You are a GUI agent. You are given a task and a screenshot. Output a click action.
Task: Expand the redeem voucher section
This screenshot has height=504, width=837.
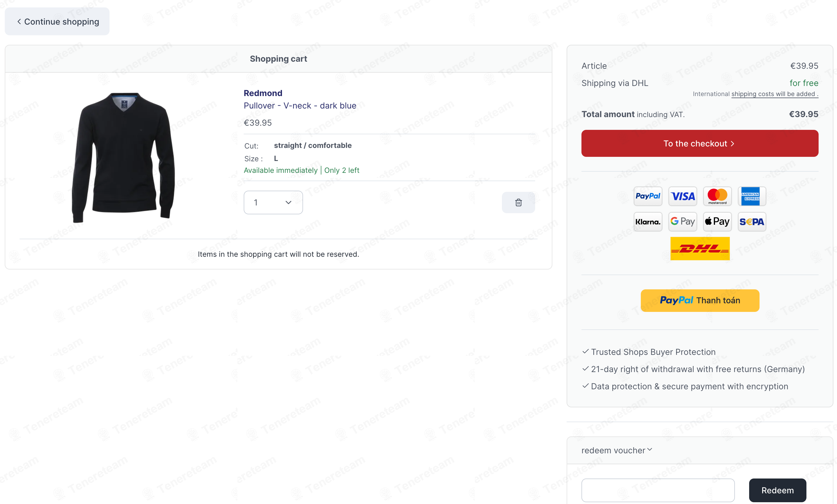coord(616,450)
